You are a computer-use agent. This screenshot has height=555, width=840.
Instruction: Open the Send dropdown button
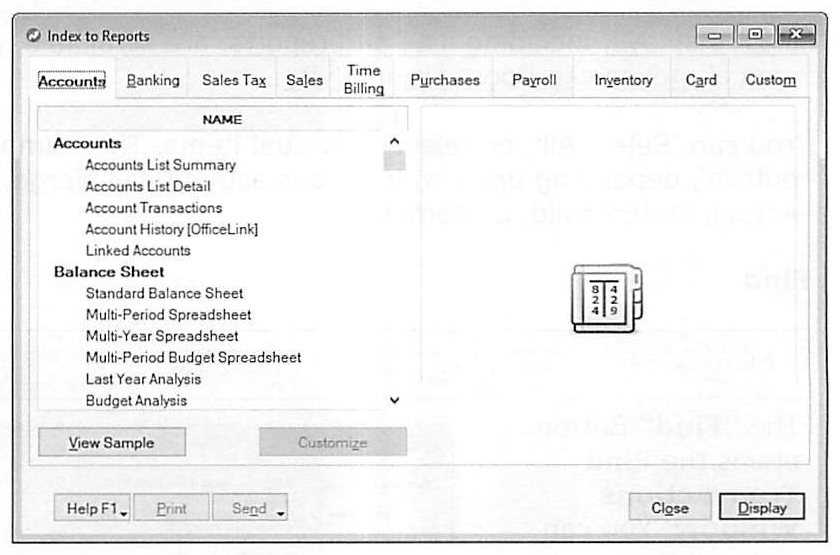click(x=250, y=508)
